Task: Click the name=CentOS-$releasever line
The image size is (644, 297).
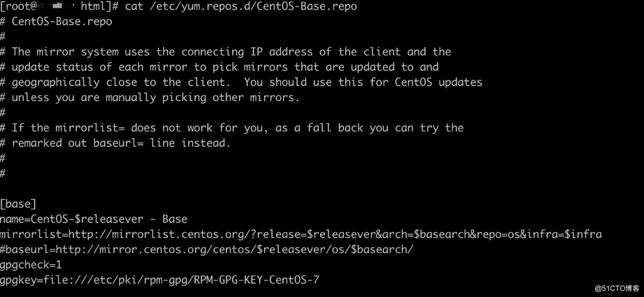Action: click(x=94, y=219)
